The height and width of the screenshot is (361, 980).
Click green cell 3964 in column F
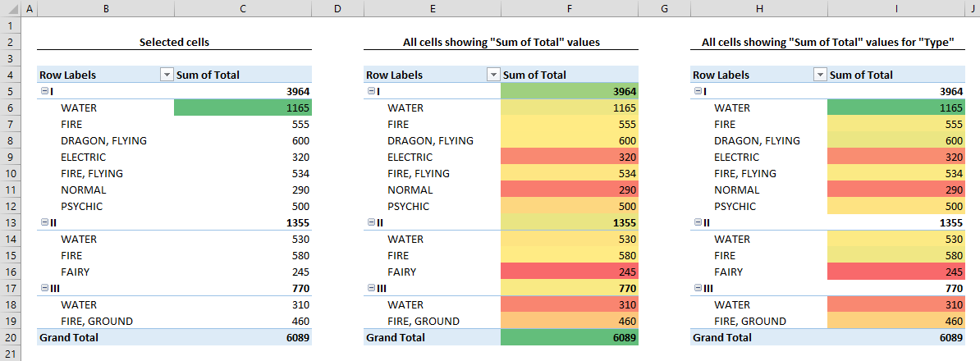pyautogui.click(x=570, y=91)
